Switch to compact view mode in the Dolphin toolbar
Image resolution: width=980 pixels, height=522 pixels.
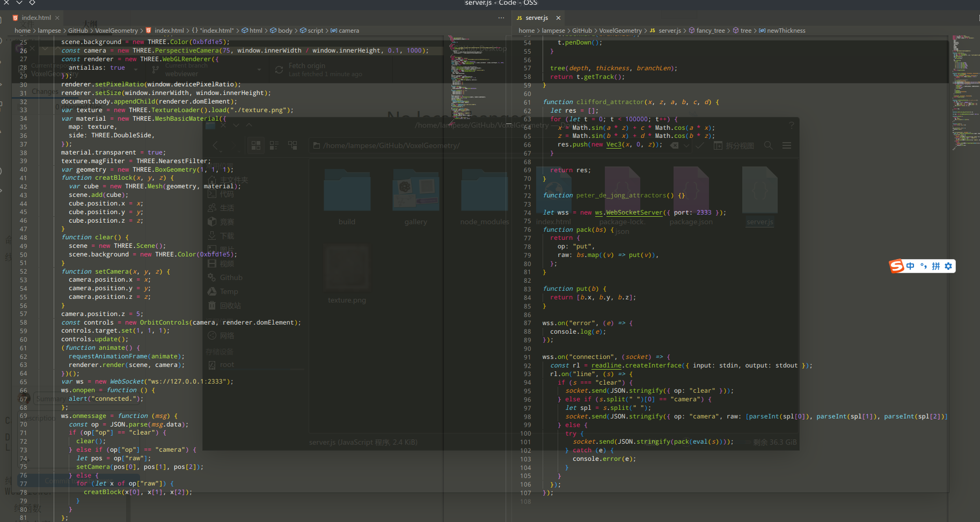pyautogui.click(x=274, y=145)
